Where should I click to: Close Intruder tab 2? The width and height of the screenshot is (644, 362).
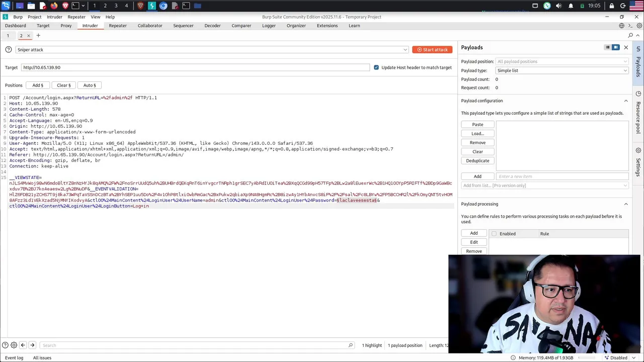point(28,35)
